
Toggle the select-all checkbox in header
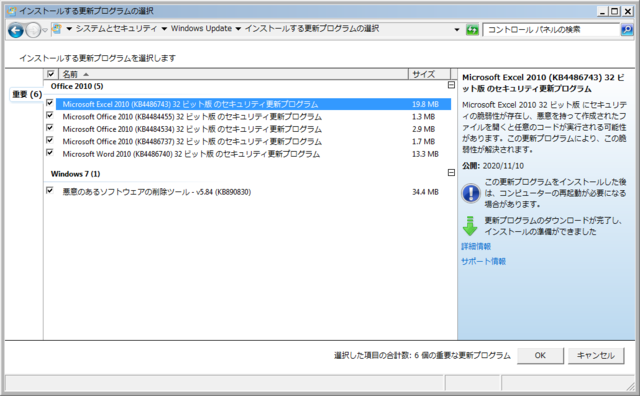(51, 74)
